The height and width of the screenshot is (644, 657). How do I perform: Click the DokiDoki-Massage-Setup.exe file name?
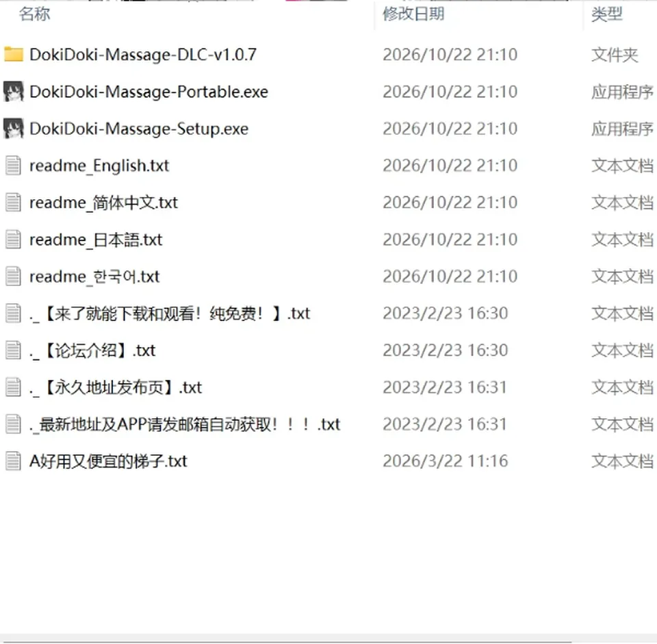(x=139, y=129)
